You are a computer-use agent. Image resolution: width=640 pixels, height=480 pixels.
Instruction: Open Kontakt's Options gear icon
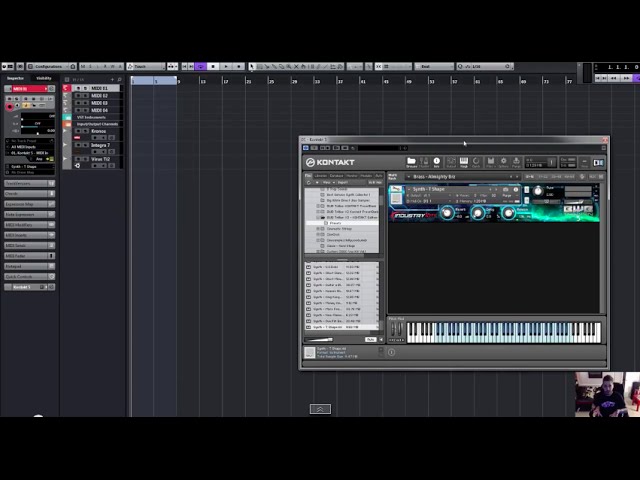tap(504, 162)
